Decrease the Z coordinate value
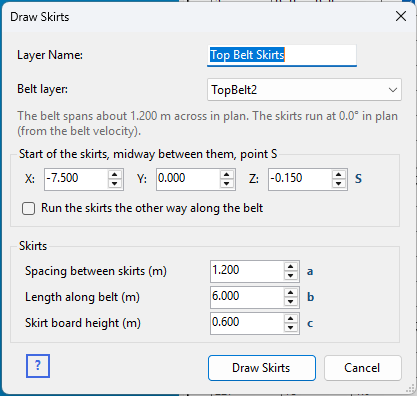The image size is (417, 396). (x=339, y=184)
